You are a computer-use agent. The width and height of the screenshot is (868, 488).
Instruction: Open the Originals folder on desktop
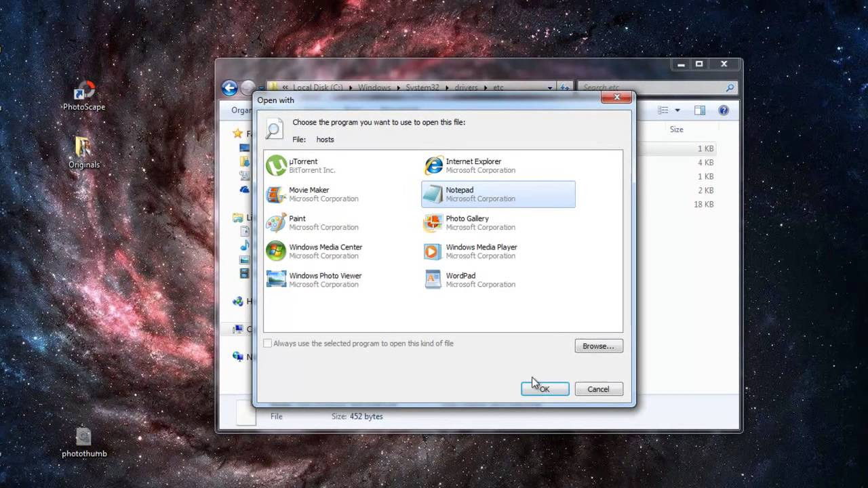[83, 152]
